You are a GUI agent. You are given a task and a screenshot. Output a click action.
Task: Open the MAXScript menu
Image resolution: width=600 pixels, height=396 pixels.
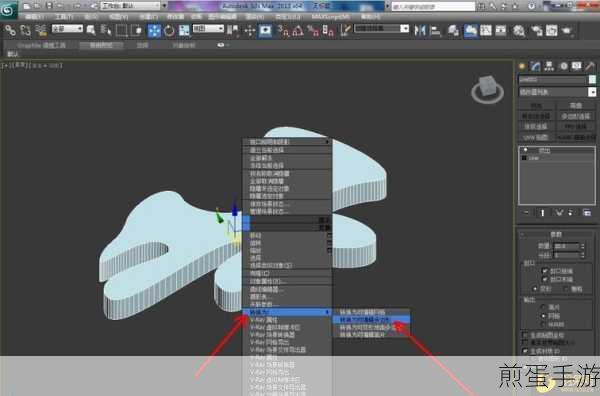tap(331, 17)
